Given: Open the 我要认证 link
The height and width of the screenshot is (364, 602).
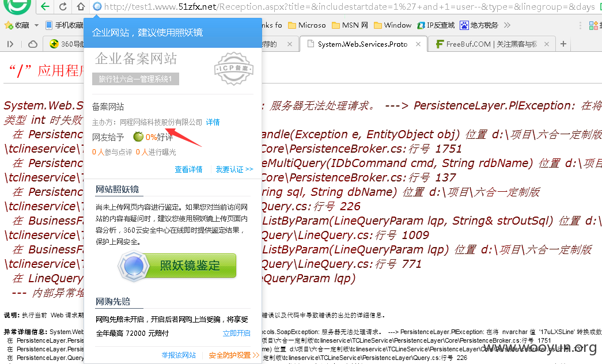Looking at the screenshot, I should 234,169.
